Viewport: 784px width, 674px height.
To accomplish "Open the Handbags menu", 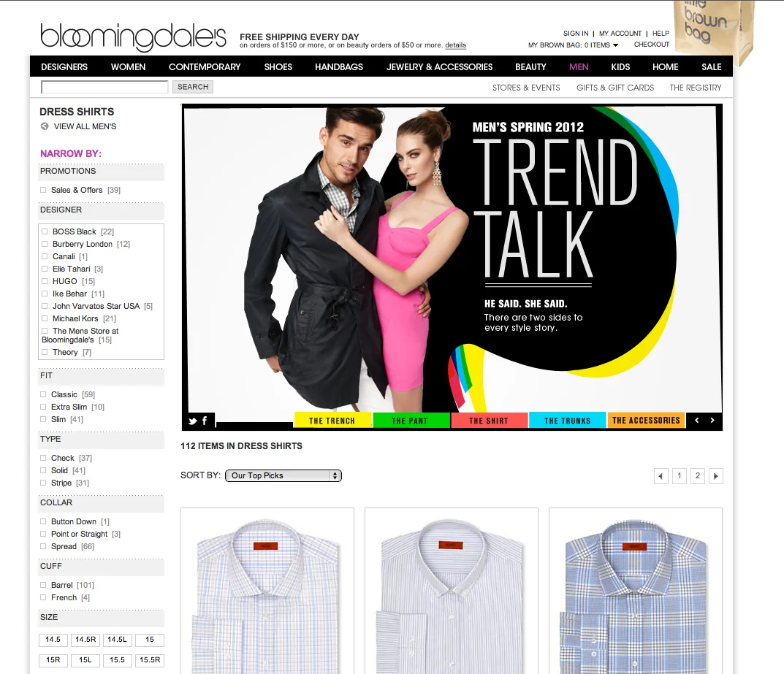I will coord(339,67).
